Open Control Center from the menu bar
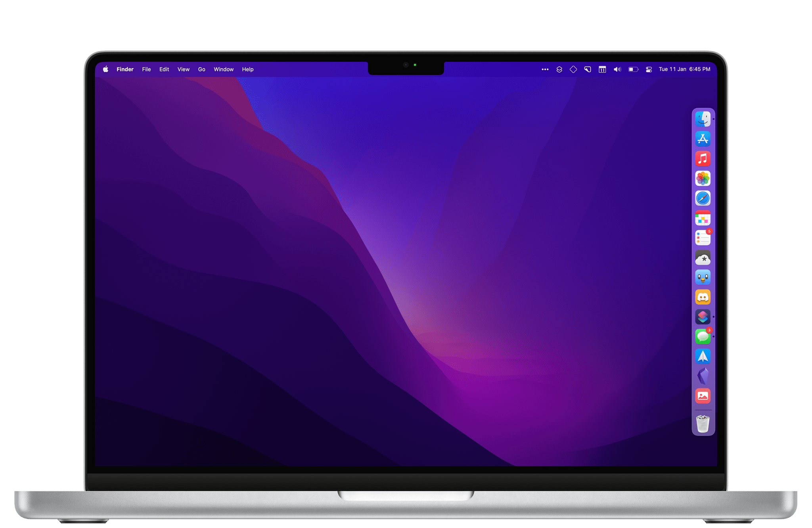The width and height of the screenshot is (812, 528). pyautogui.click(x=649, y=69)
